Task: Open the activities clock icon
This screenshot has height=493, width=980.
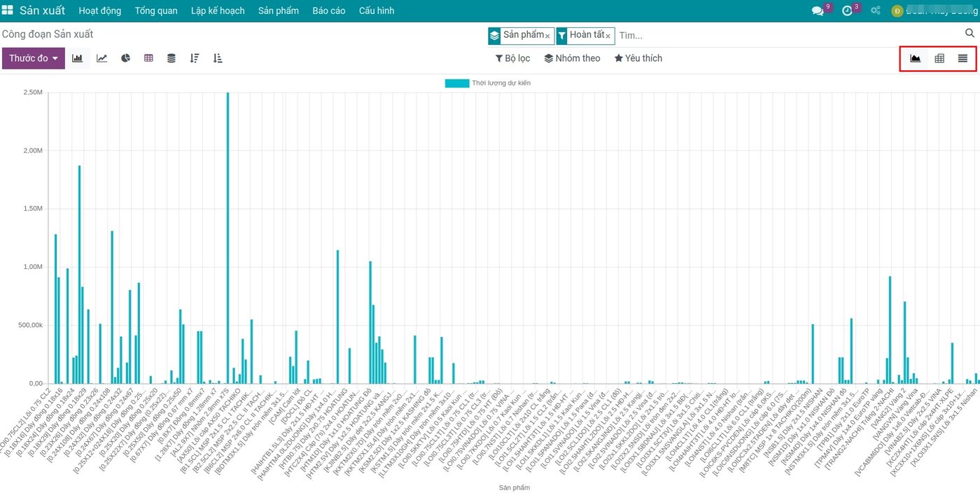Action: 847,11
